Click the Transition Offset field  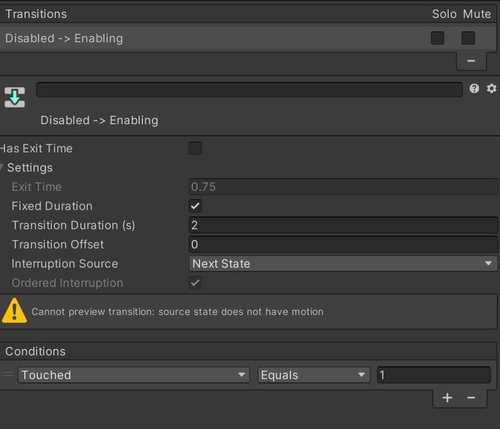coord(343,245)
